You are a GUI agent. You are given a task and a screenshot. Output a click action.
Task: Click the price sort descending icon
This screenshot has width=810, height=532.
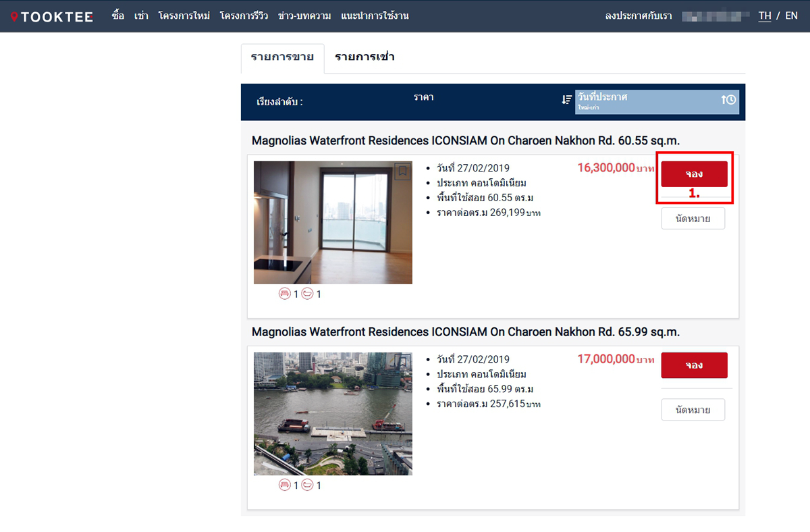click(x=566, y=100)
